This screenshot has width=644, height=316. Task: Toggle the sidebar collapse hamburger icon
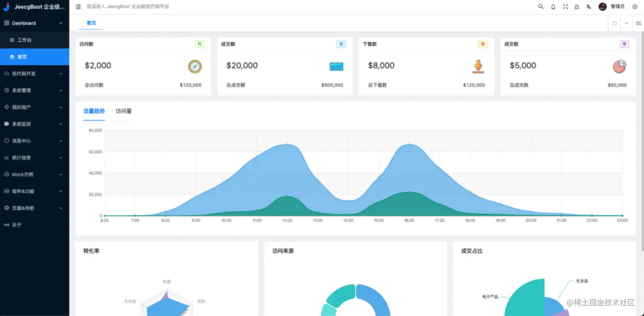[x=78, y=6]
